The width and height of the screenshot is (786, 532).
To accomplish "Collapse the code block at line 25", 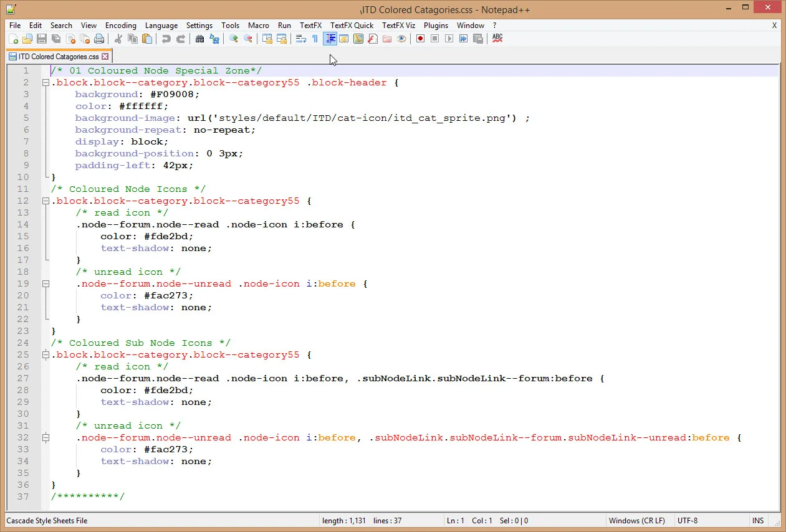I will pyautogui.click(x=46, y=355).
